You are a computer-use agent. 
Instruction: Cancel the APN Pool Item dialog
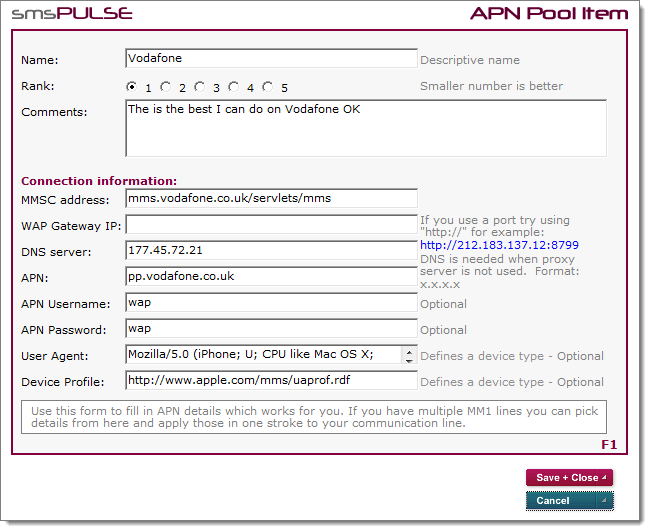pyautogui.click(x=568, y=500)
